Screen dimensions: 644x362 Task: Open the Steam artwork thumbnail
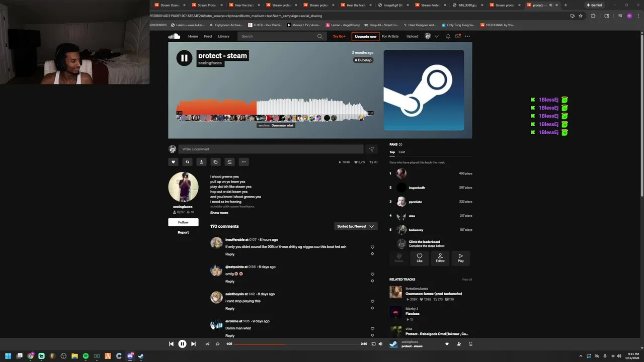coord(424,90)
